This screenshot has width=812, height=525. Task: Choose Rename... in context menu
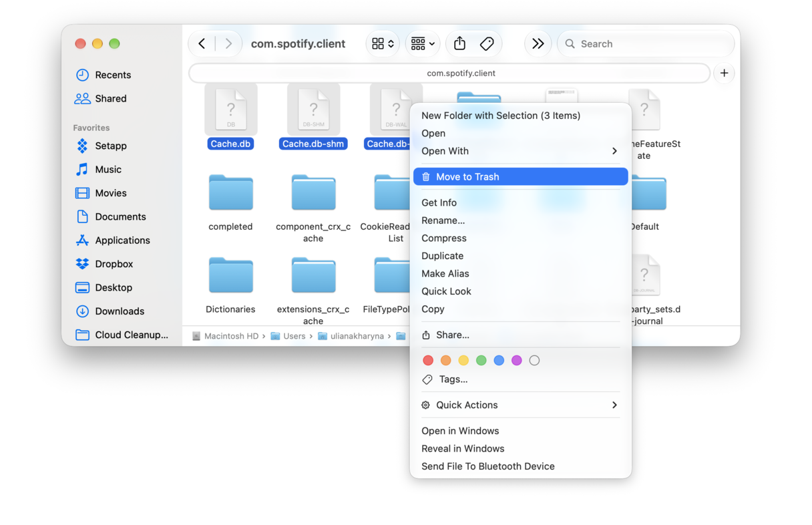point(521,220)
